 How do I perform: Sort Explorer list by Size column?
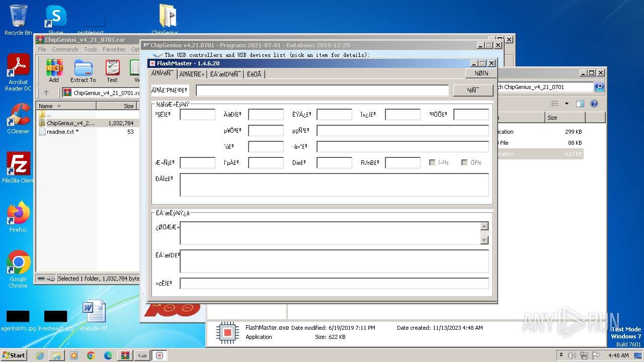click(x=565, y=118)
